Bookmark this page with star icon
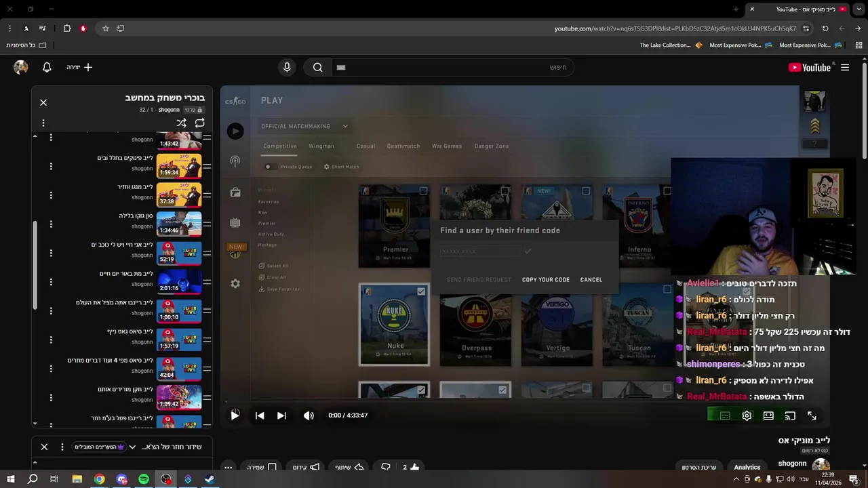868x488 pixels. (106, 28)
